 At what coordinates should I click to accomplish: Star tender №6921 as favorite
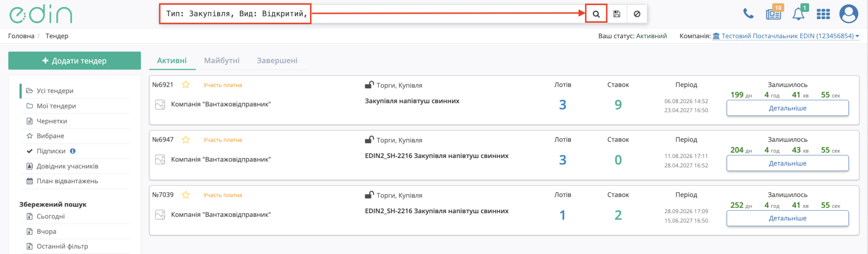click(x=186, y=85)
